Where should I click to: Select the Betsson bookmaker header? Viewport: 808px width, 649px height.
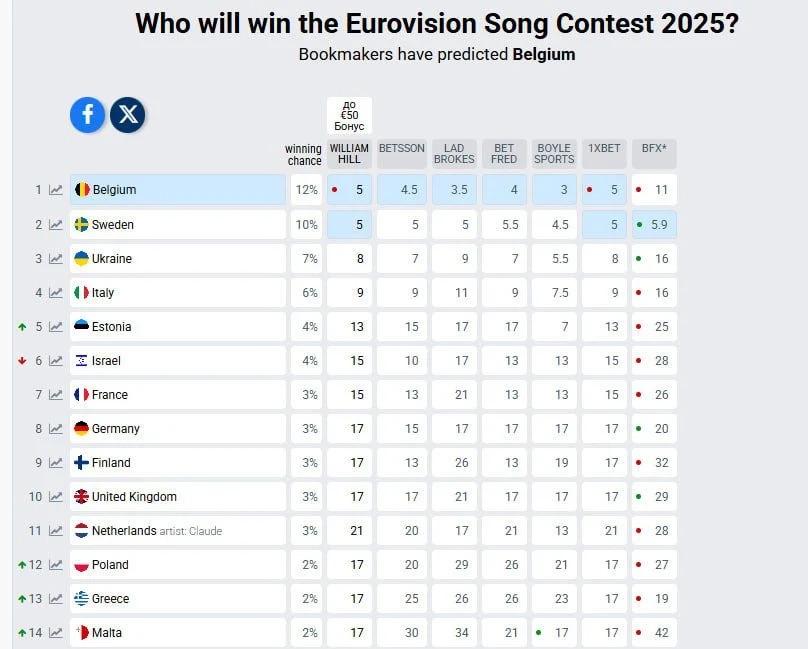coord(401,149)
